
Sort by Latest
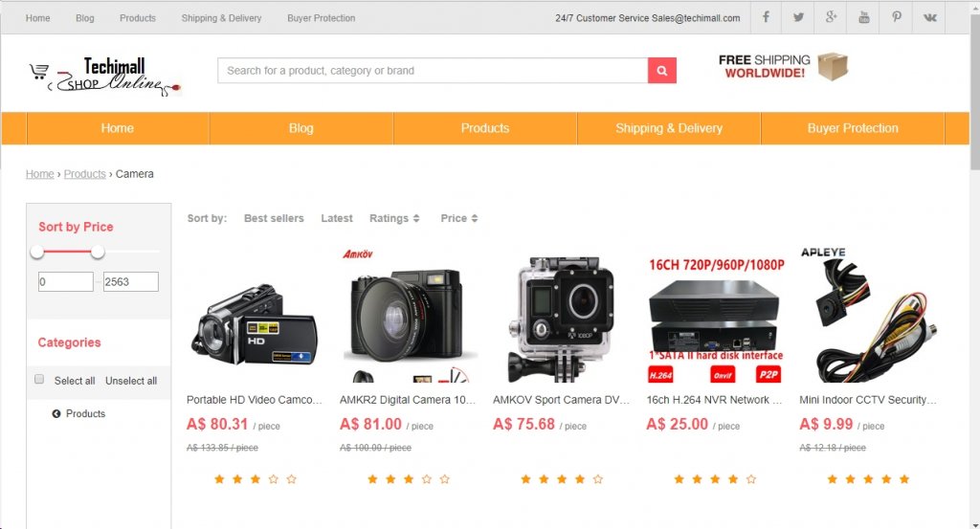pos(337,219)
